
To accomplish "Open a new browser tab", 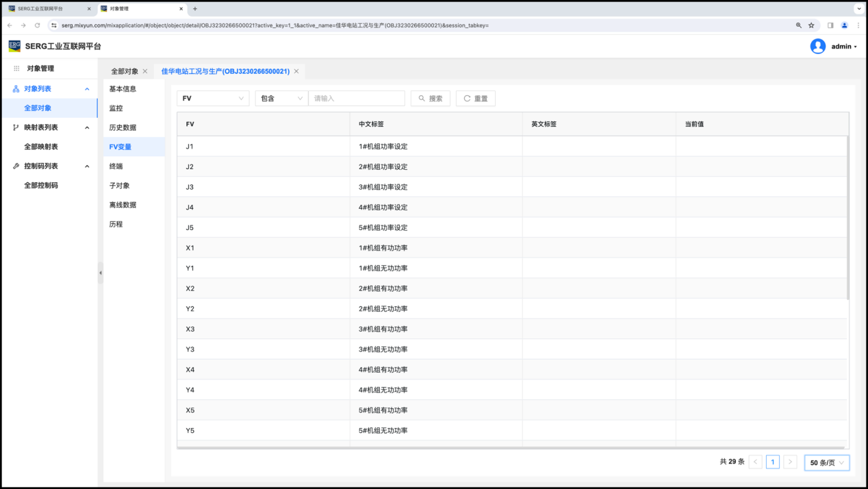I will 195,9.
